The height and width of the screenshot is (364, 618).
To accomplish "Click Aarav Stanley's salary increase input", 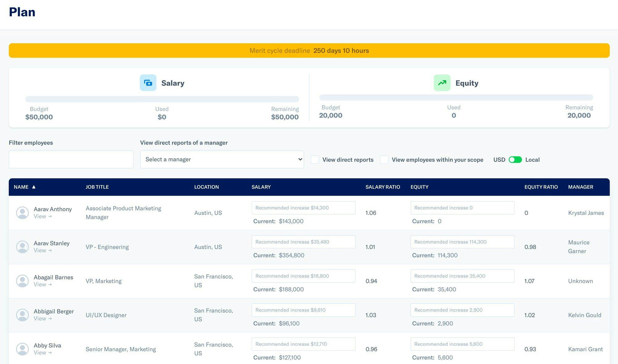I will coord(303,242).
